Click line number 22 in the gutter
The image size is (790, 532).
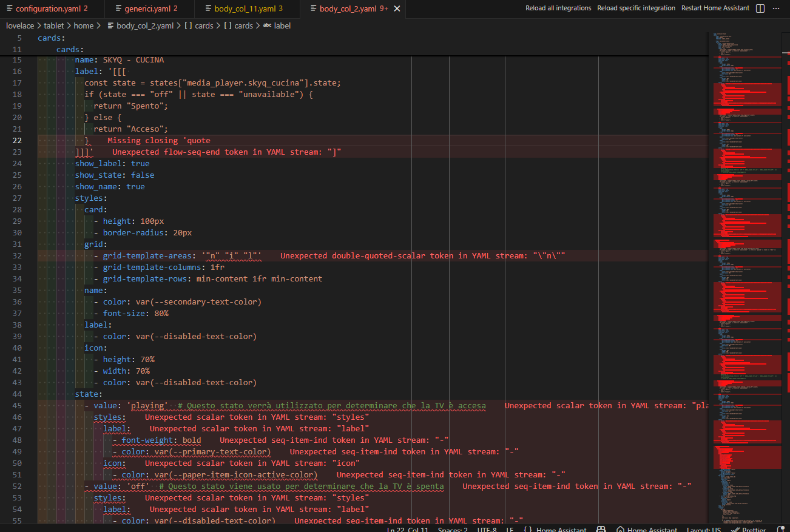pyautogui.click(x=17, y=140)
